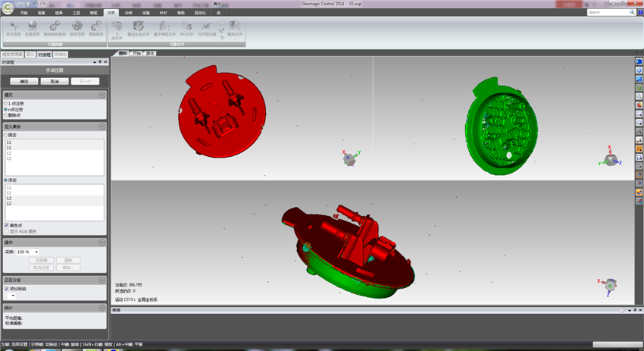644x351 pixels.
Task: Click the 清除目标 (Clear Targets) ribbon icon
Action: point(96,29)
